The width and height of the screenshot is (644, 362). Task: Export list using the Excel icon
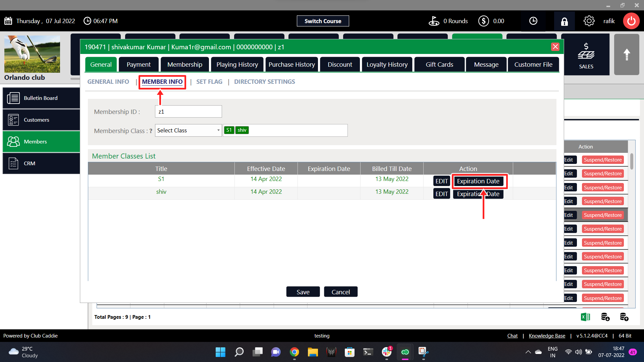point(585,317)
